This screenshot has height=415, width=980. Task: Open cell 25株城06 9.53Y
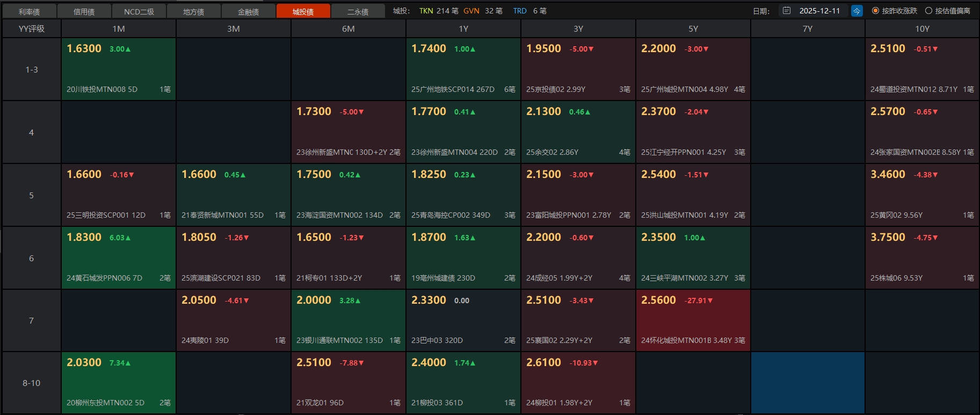coord(922,258)
